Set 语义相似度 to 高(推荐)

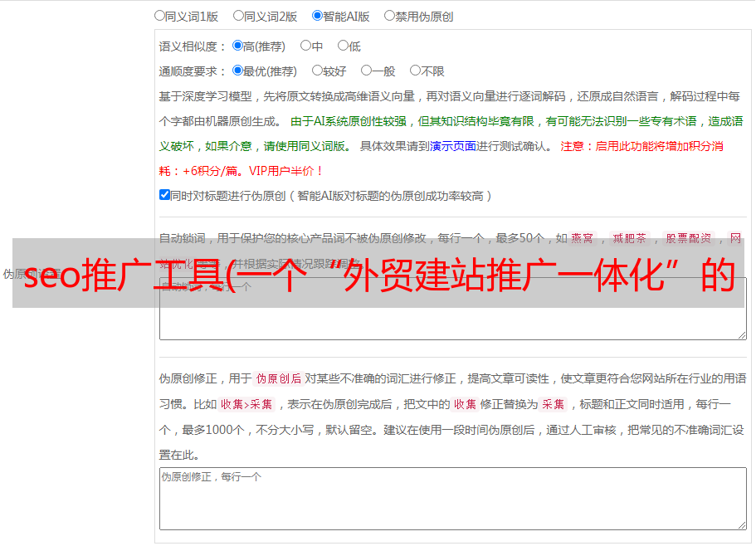237,46
